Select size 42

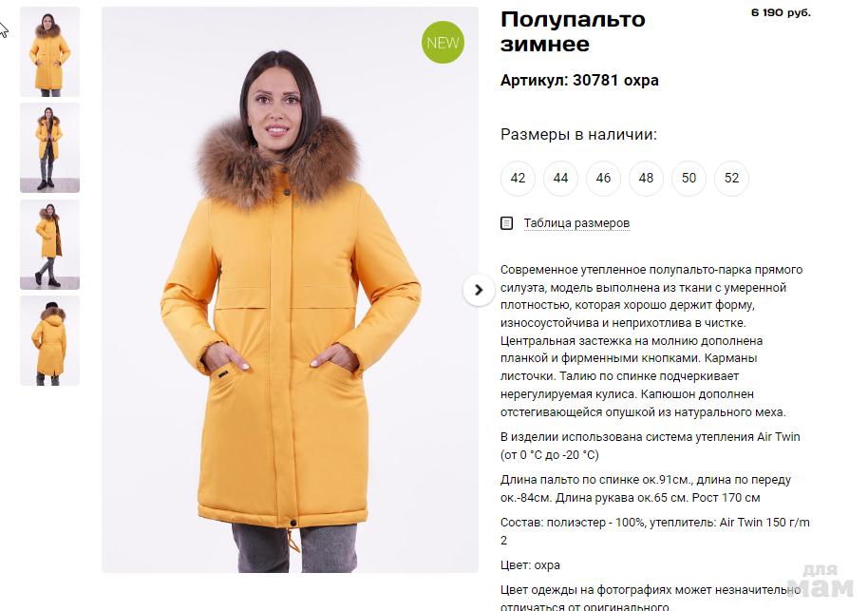coord(518,178)
